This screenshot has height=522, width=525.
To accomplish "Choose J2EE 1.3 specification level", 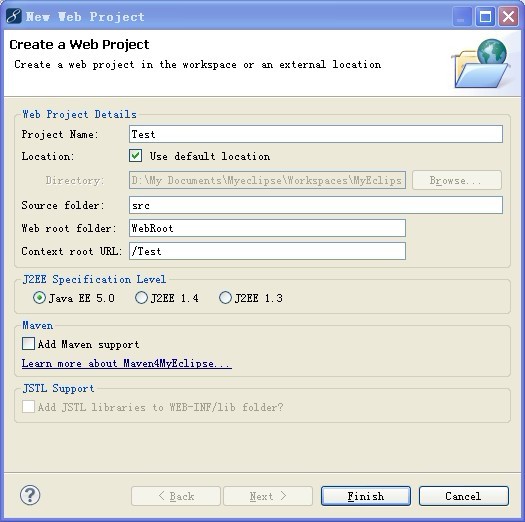I will (225, 297).
